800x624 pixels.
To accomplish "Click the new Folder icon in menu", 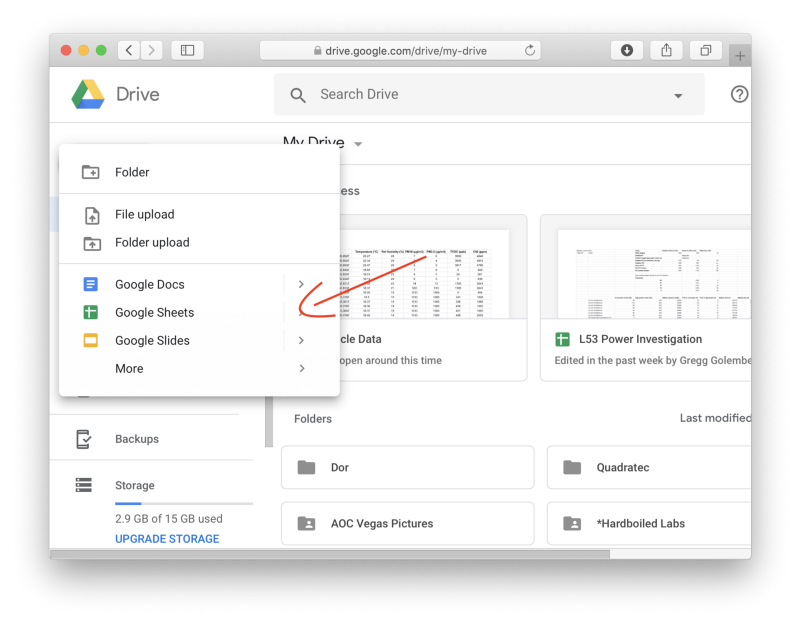I will pos(91,172).
